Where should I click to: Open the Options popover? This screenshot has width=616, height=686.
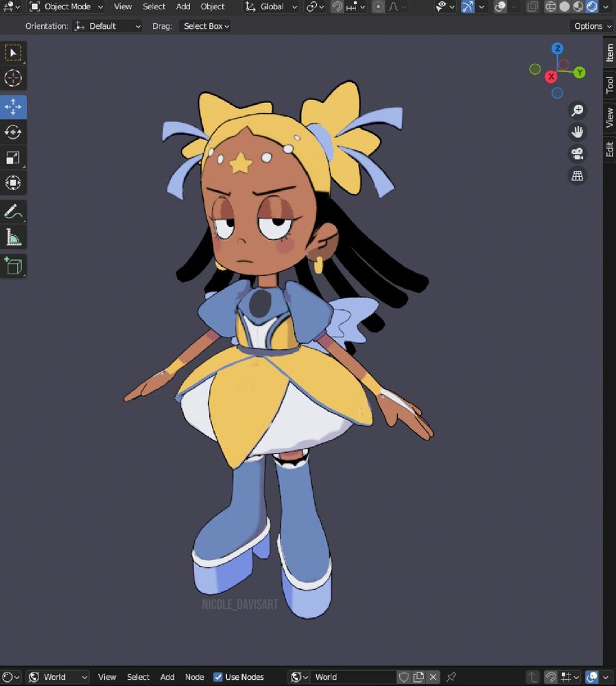tap(593, 26)
